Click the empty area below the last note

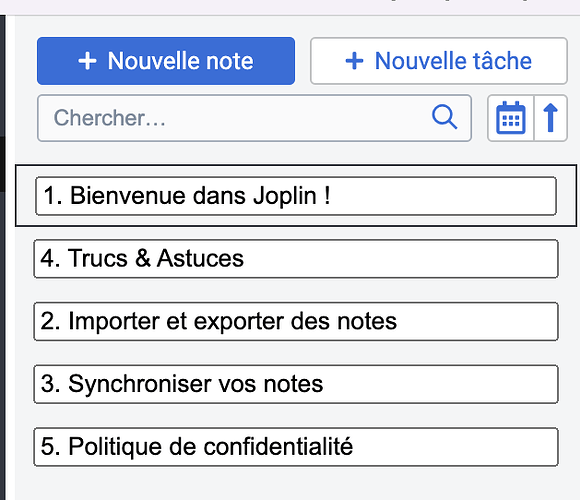point(296,484)
